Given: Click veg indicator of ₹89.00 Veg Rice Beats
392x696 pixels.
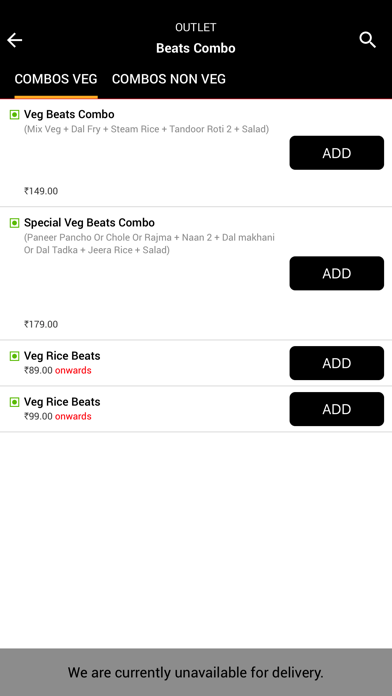Looking at the screenshot, I should point(15,356).
